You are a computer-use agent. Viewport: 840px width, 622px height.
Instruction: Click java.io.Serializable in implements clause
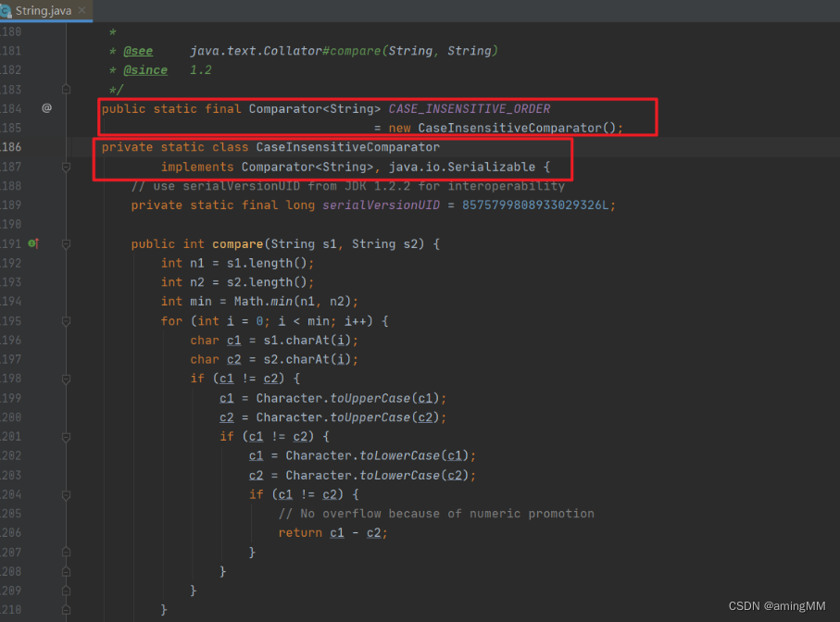[462, 167]
